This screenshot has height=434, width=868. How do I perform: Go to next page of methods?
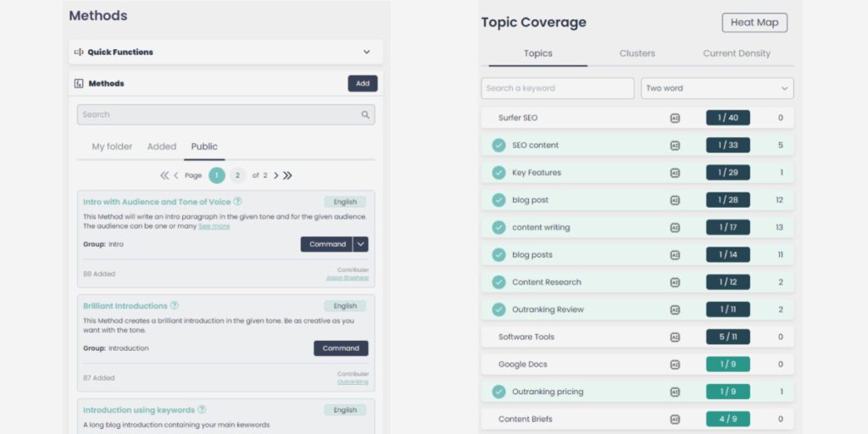click(276, 175)
